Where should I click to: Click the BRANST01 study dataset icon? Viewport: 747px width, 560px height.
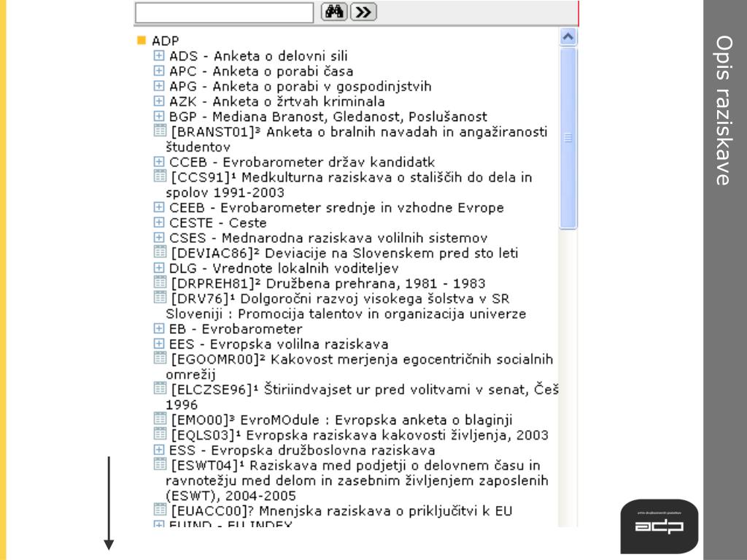pos(160,130)
